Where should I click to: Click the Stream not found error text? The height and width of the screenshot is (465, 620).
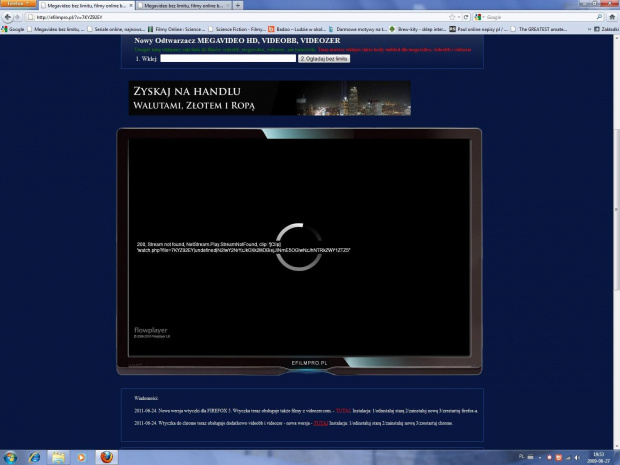coord(243,247)
